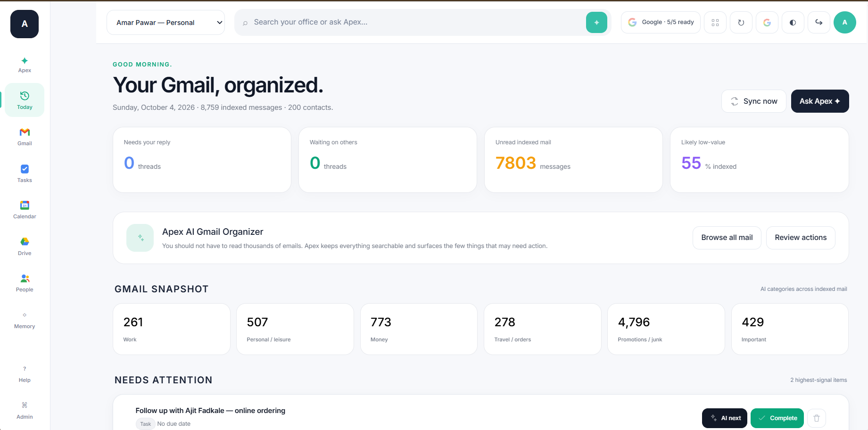Viewport: 868px width, 430px height.
Task: Open the 773 Money category card
Action: [419, 329]
